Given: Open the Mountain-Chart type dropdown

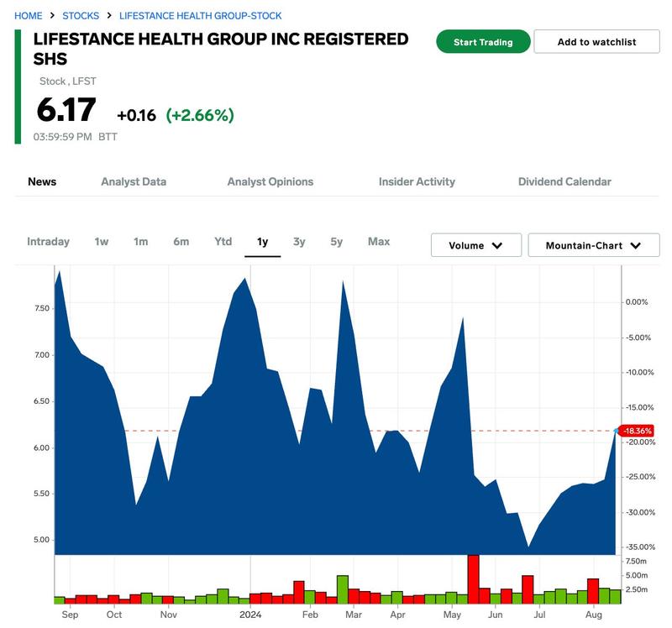Looking at the screenshot, I should pyautogui.click(x=593, y=245).
